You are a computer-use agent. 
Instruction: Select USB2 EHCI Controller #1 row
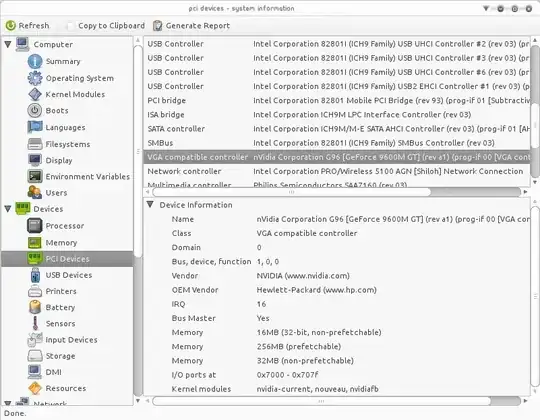click(x=337, y=86)
